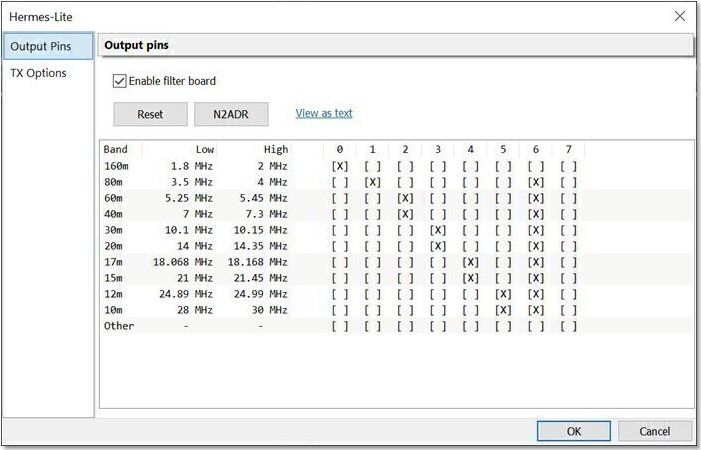Apply the N2ADR preset

tap(231, 114)
